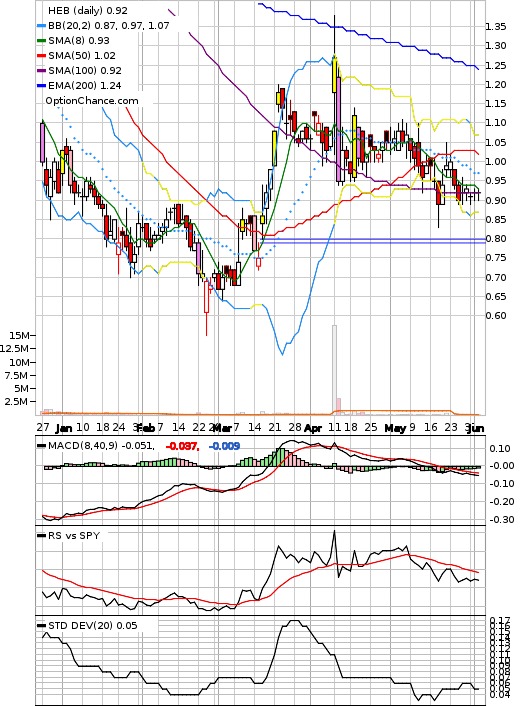Click the red -0.037 MACD signal value
This screenshot has height=706, width=526.
tap(182, 446)
